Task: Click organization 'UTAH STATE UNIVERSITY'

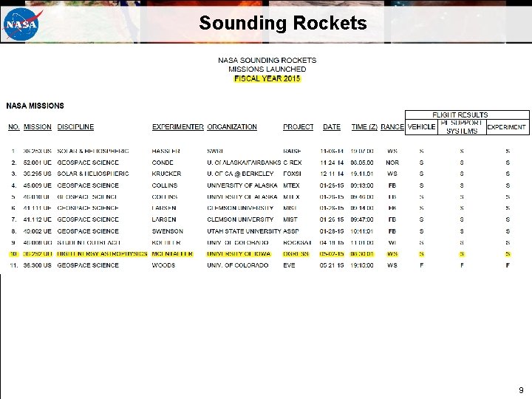Action: point(245,231)
